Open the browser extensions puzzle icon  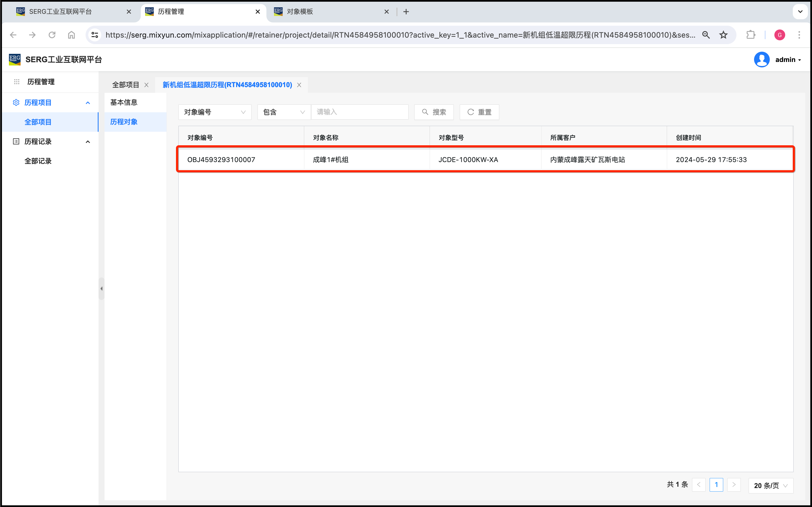click(x=751, y=35)
